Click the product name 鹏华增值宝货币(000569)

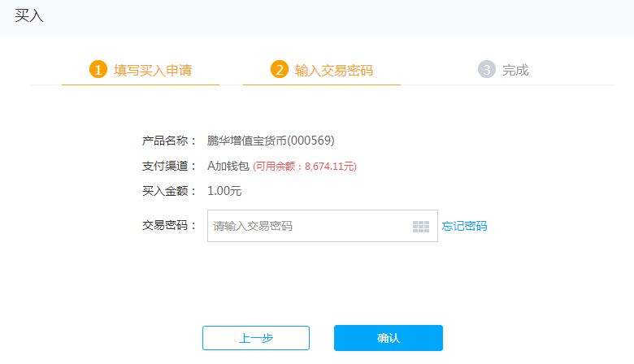271,141
